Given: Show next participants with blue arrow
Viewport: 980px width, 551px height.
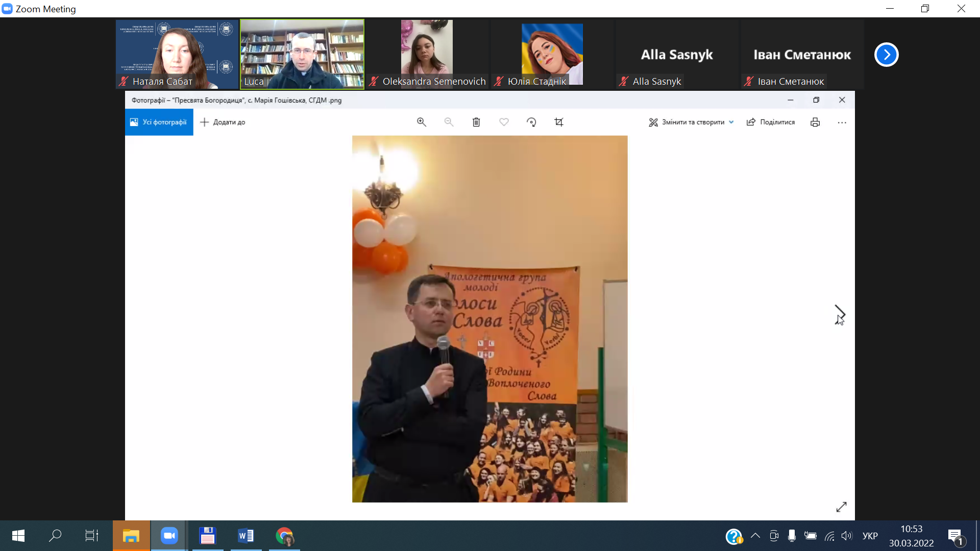Looking at the screenshot, I should 886,55.
